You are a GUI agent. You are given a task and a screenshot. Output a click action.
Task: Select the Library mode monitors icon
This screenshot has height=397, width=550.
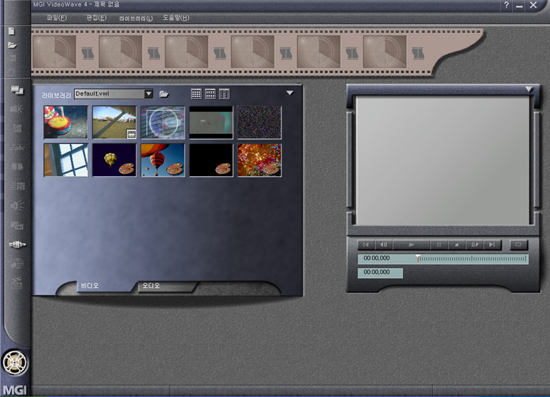(17, 90)
